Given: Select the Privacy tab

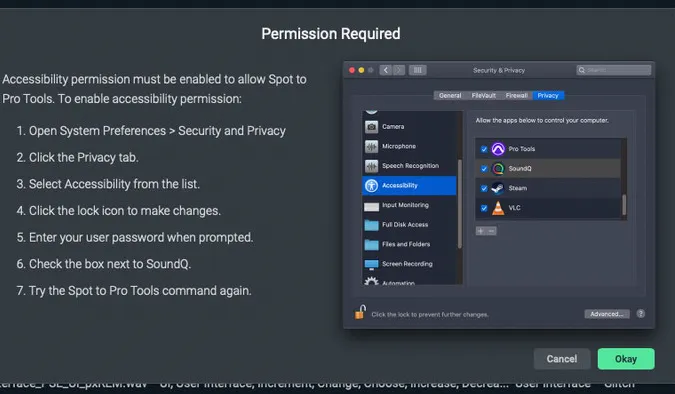Looking at the screenshot, I should coord(548,96).
